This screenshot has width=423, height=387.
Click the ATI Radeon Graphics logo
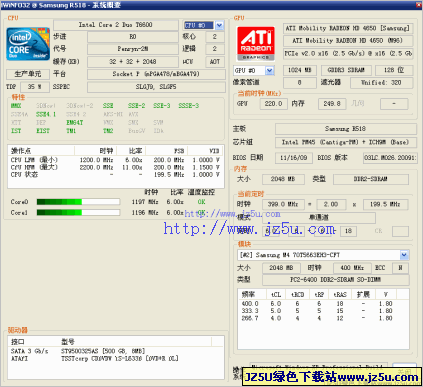point(256,44)
